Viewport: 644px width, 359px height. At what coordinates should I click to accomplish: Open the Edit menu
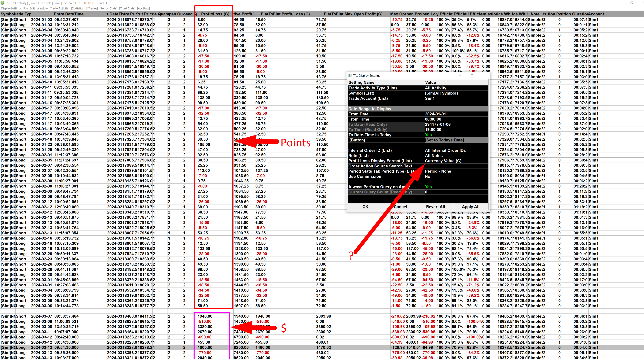[32, 8]
